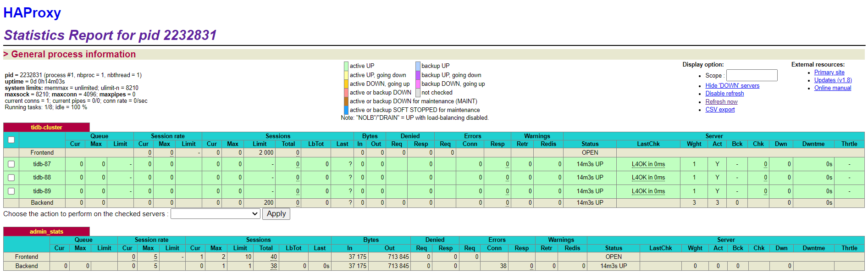Open the Updates (v1.8) link
Screen dimensions: 868x274
pyautogui.click(x=833, y=80)
